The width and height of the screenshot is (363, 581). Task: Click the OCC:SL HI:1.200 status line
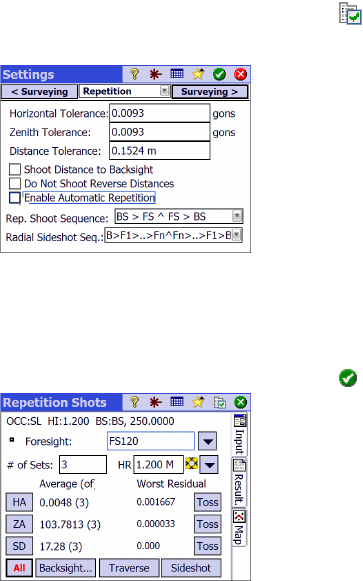tap(90, 421)
